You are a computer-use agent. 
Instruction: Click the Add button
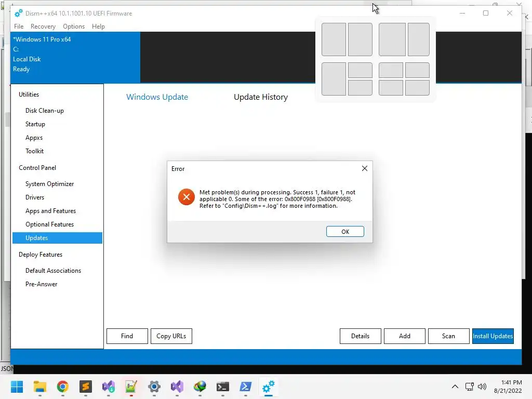(404, 336)
